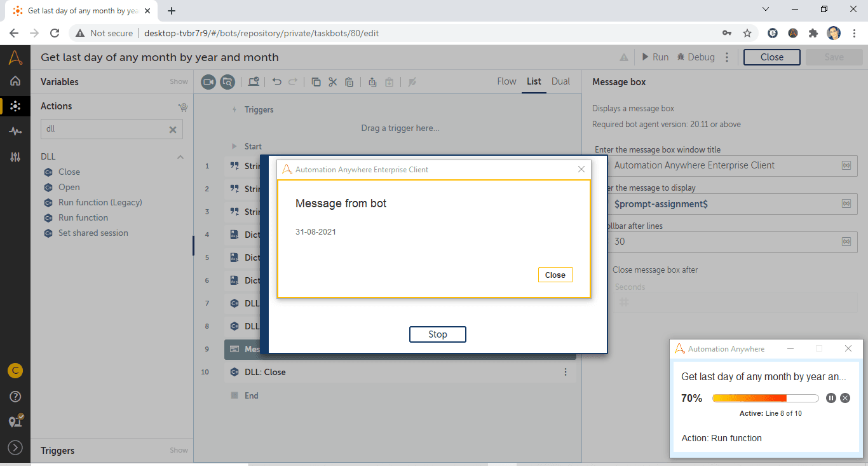Copy the selected action with copy icon
Viewport: 868px width, 466px height.
(x=316, y=81)
